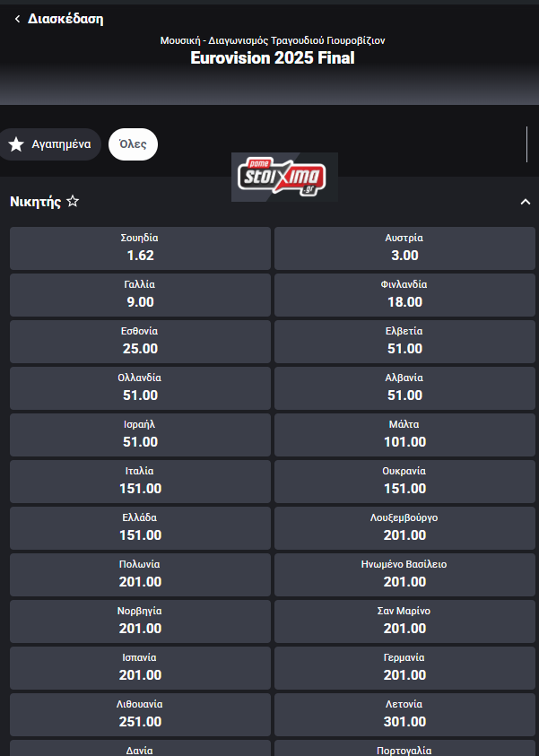
Task: Bet on Σουηδία at 1.62
Action: point(140,248)
